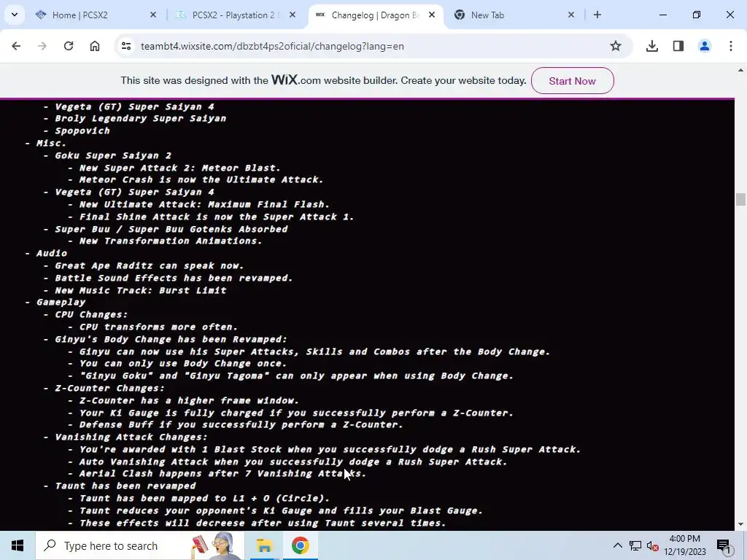The width and height of the screenshot is (747, 560).
Task: Close the New Tab tab
Action: coord(571,15)
